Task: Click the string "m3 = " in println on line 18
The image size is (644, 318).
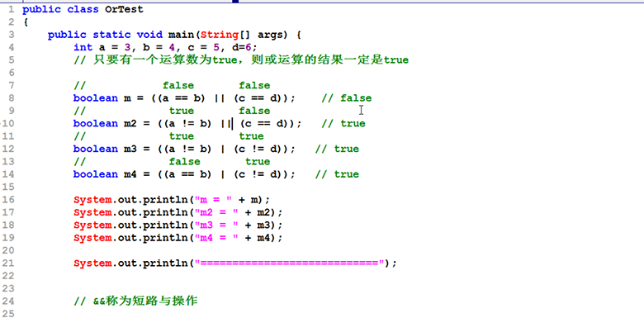Action: click(216, 225)
